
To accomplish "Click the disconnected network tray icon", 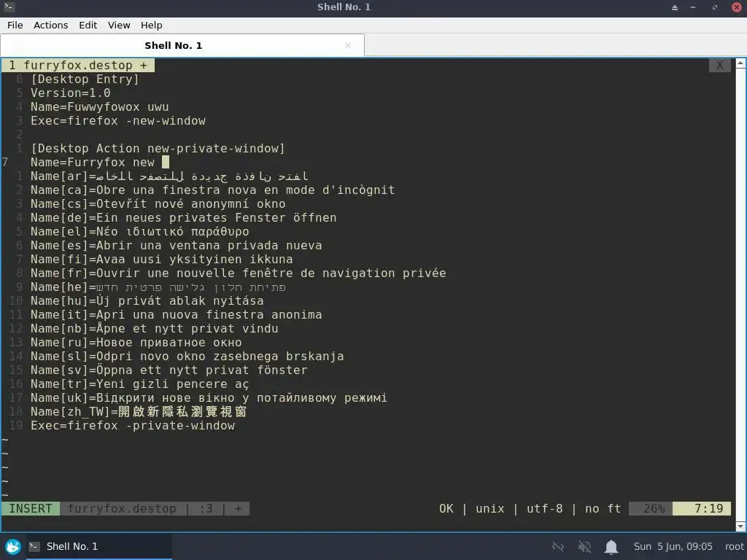I will pyautogui.click(x=558, y=547).
